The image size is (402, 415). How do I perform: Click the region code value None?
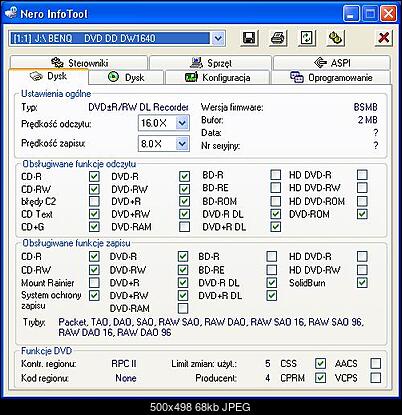coord(126,378)
